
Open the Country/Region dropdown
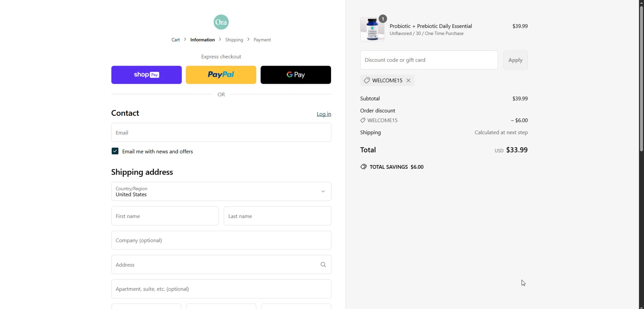click(x=221, y=191)
